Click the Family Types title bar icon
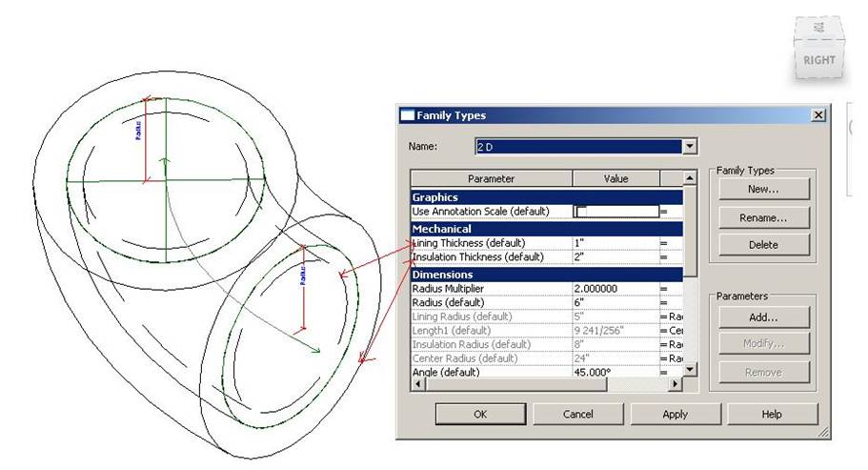The height and width of the screenshot is (470, 868). (407, 115)
